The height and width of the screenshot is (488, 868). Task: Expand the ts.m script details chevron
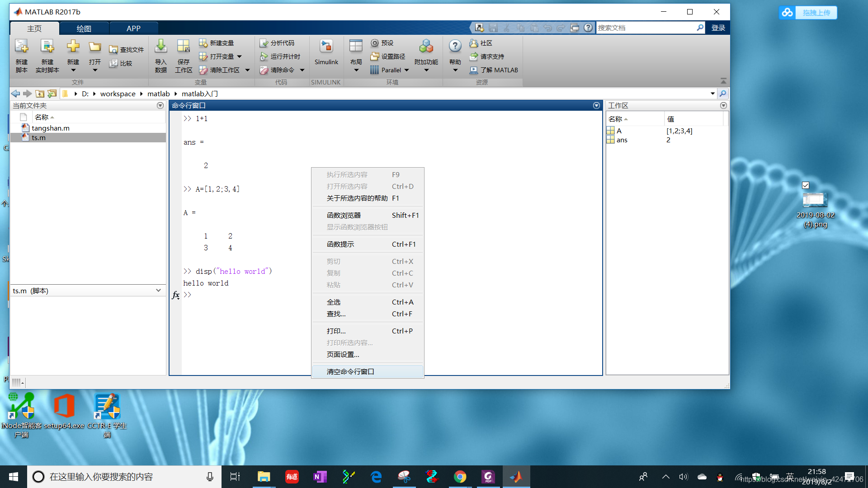pyautogui.click(x=158, y=291)
